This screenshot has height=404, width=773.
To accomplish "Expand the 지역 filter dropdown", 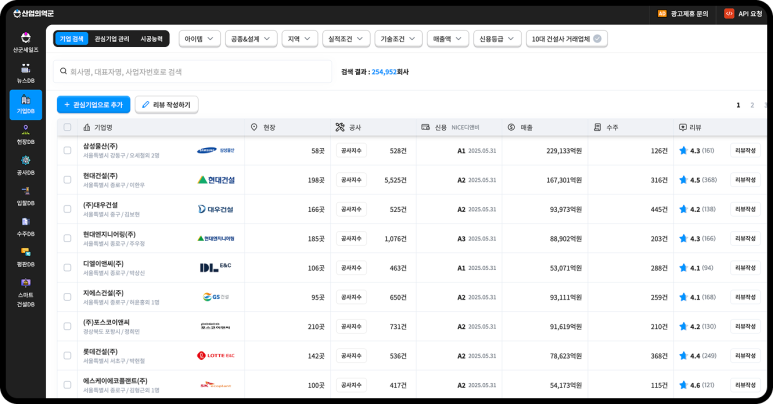I will tap(299, 38).
